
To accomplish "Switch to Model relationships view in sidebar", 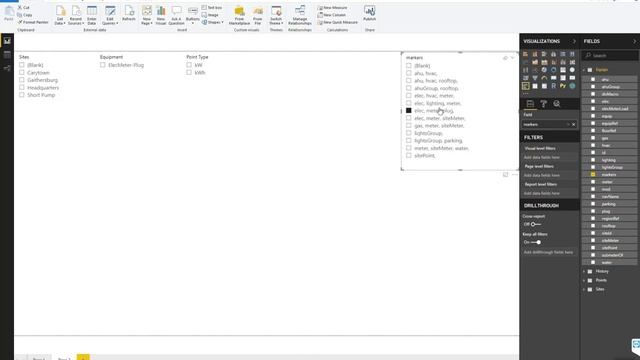I will 7,68.
